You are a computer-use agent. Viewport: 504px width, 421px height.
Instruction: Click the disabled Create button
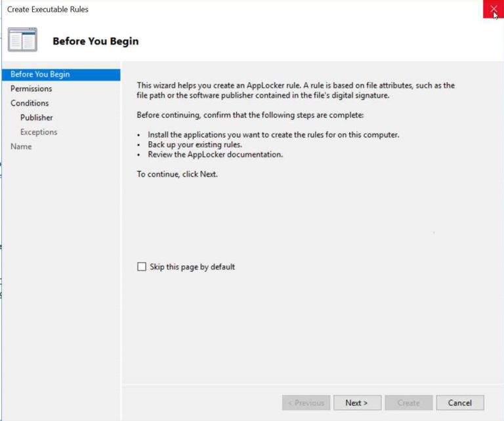408,403
